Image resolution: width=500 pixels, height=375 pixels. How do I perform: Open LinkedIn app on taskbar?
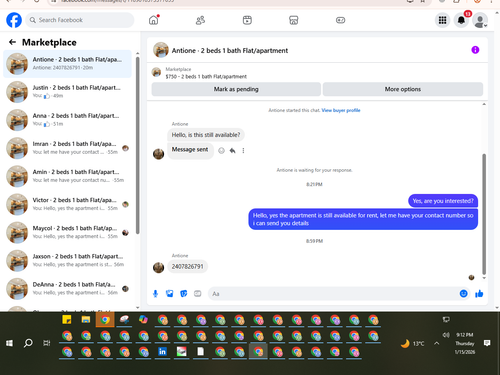click(x=162, y=351)
